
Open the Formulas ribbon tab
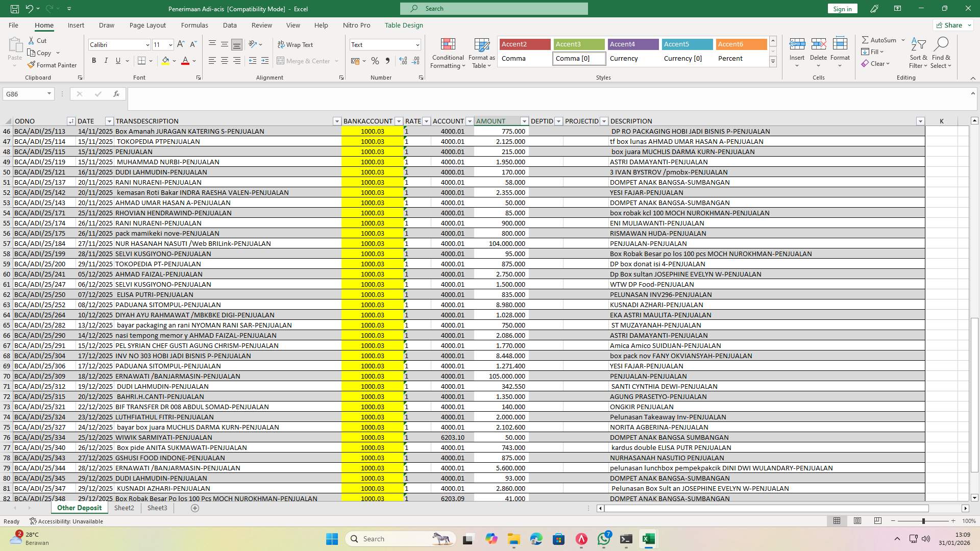194,25
